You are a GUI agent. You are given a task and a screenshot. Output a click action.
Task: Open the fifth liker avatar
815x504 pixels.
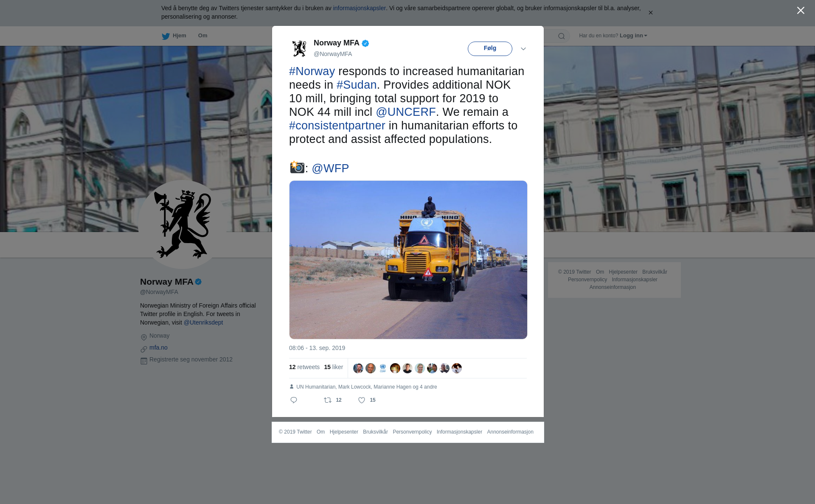point(407,368)
